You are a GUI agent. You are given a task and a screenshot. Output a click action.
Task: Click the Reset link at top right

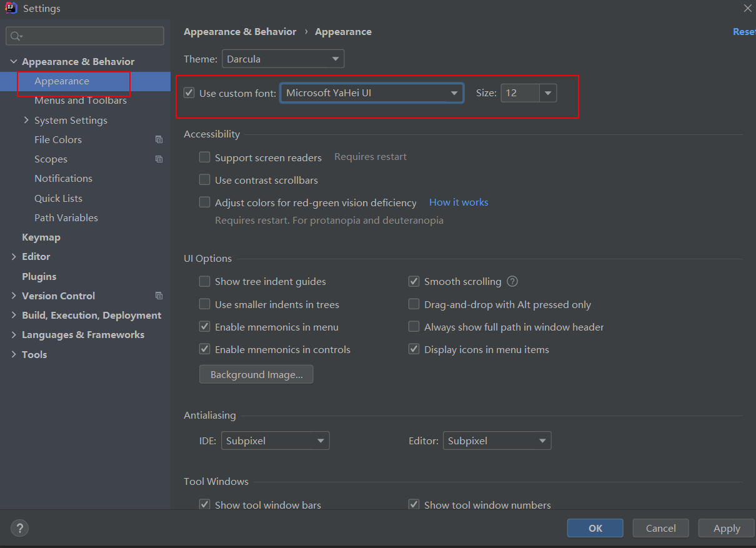(744, 31)
